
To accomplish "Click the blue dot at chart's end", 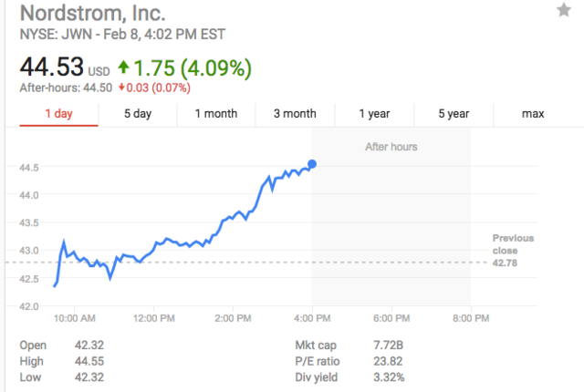I will [312, 164].
